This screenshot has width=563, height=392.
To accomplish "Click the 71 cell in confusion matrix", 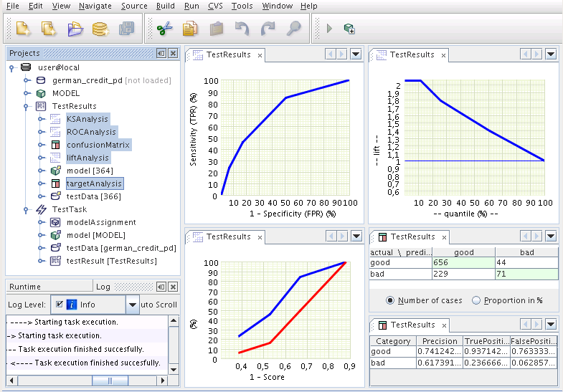I will coord(526,274).
